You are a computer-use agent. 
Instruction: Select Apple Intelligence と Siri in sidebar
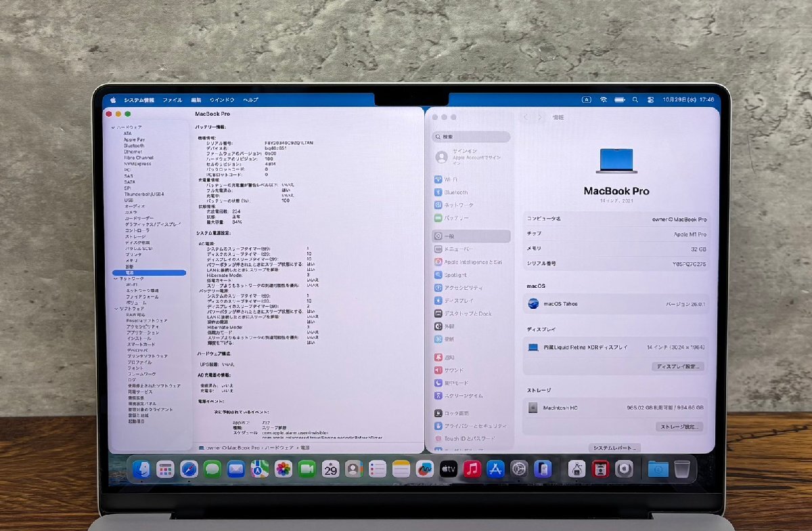pyautogui.click(x=472, y=262)
